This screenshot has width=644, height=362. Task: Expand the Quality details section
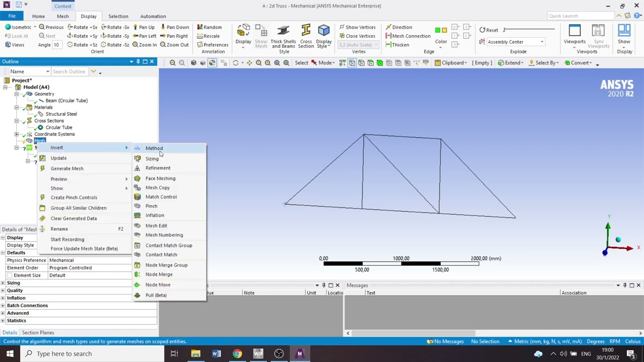pos(3,291)
